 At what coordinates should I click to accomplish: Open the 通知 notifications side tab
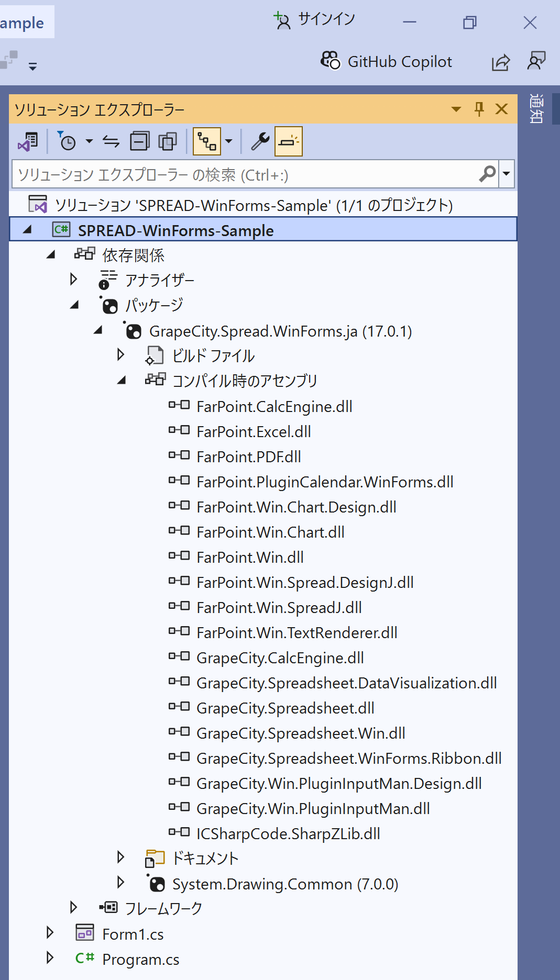536,108
